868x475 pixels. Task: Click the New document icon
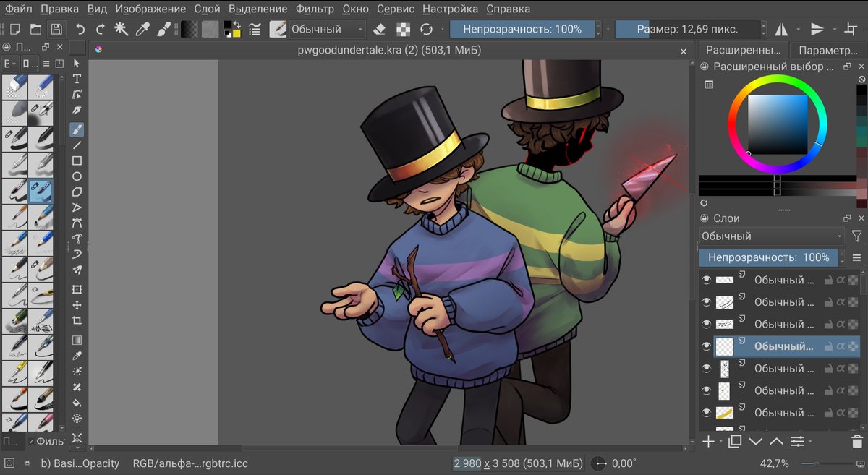[x=15, y=30]
